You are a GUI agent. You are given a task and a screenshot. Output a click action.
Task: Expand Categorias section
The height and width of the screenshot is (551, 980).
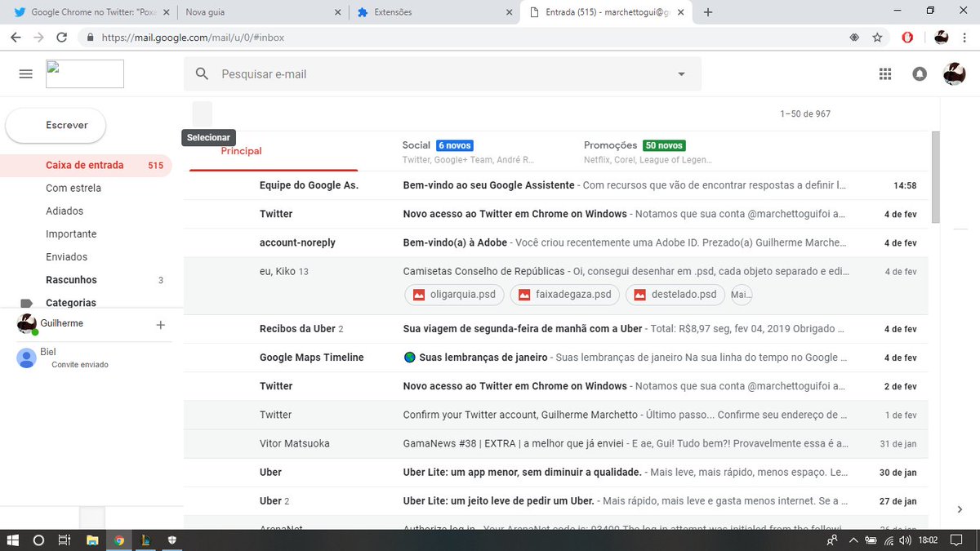71,303
